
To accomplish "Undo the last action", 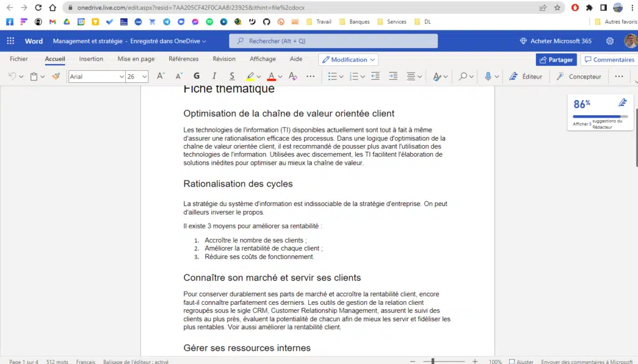I will pyautogui.click(x=12, y=77).
